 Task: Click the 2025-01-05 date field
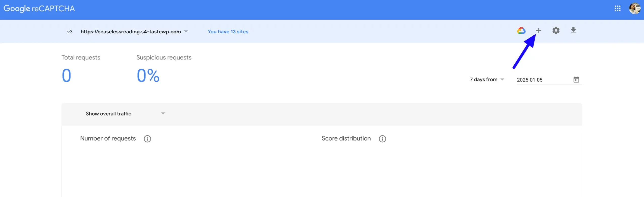[x=541, y=80]
